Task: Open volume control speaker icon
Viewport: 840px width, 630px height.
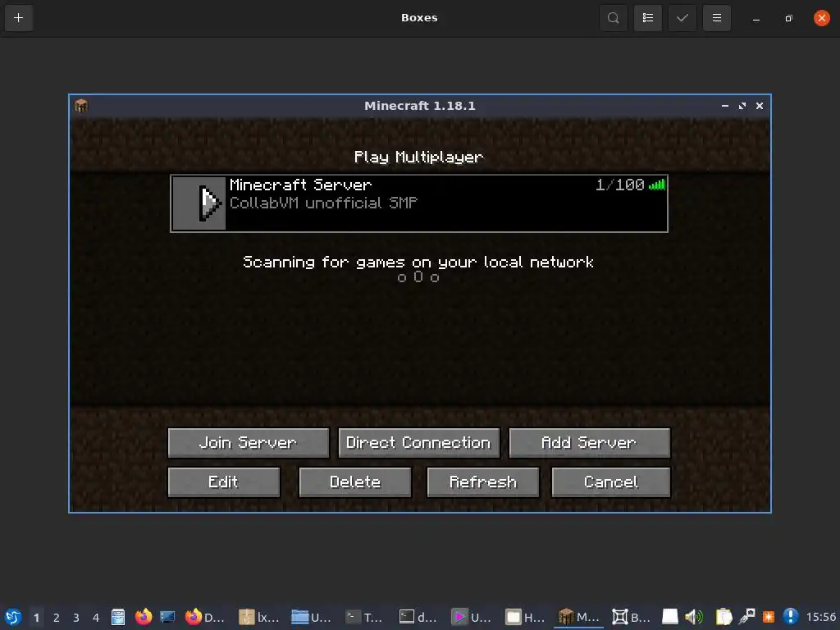Action: click(x=694, y=617)
